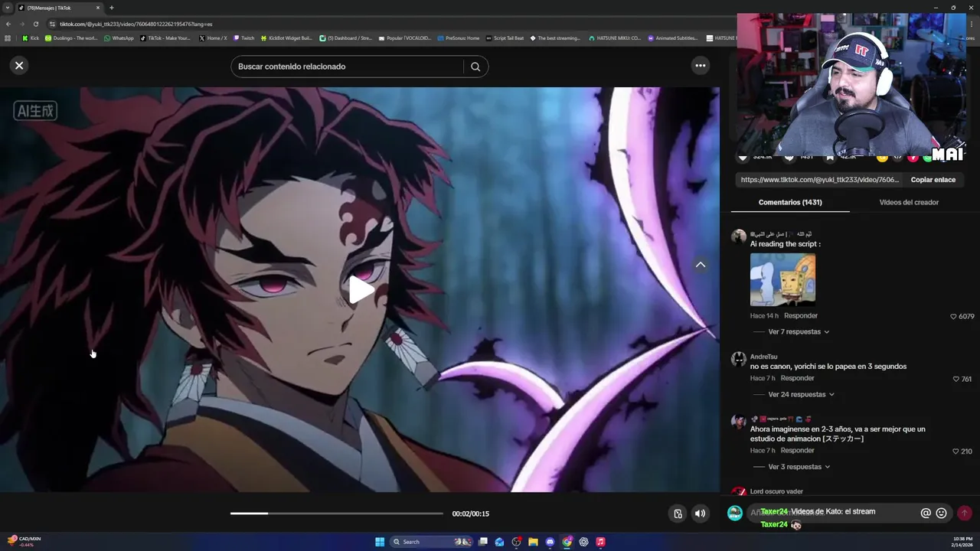Open the Script Tail Beat bookmark

coord(505,37)
